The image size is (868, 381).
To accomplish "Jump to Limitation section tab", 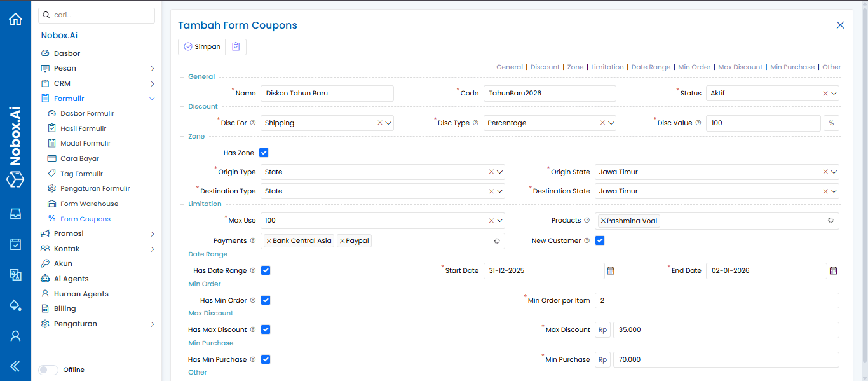I will click(x=607, y=67).
